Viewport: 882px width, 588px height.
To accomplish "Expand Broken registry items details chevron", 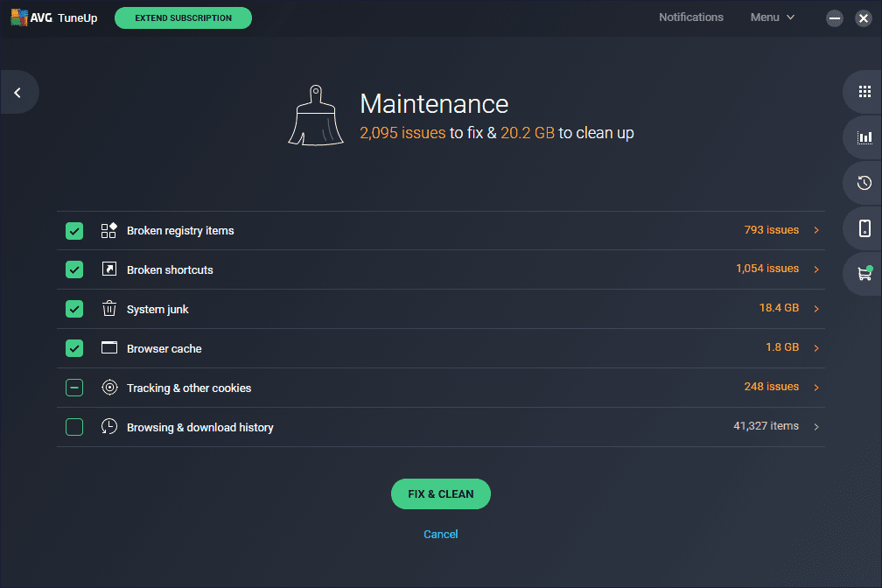I will 816,230.
